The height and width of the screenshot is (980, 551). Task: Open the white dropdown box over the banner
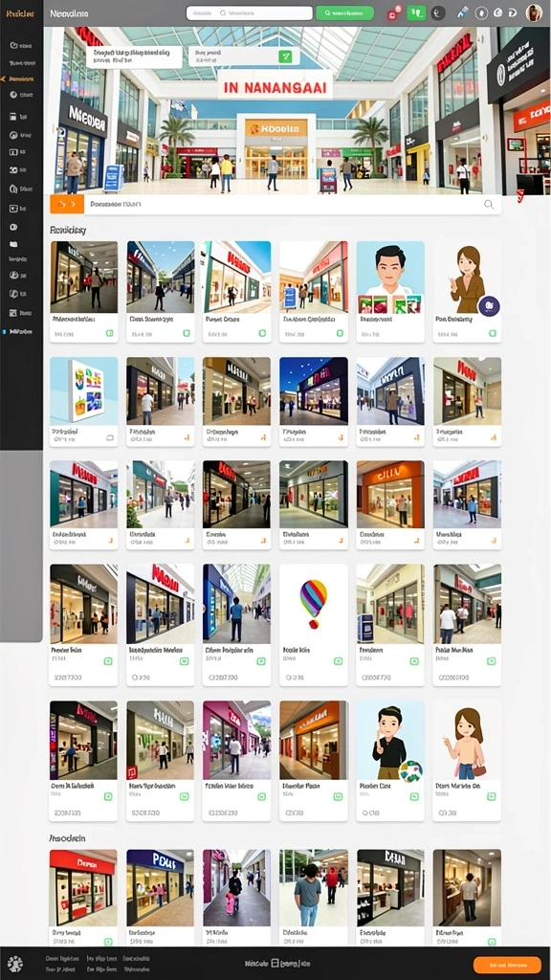(x=134, y=56)
